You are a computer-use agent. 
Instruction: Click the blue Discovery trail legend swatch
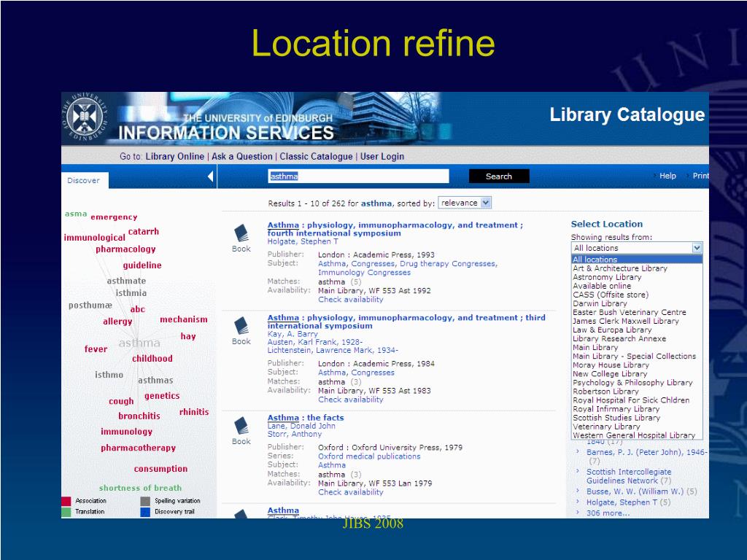point(145,512)
